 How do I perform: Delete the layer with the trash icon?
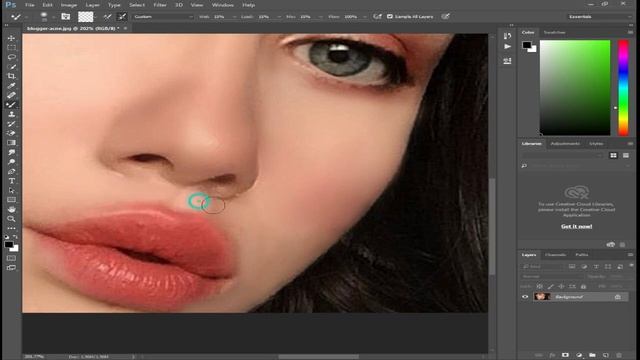click(x=619, y=355)
